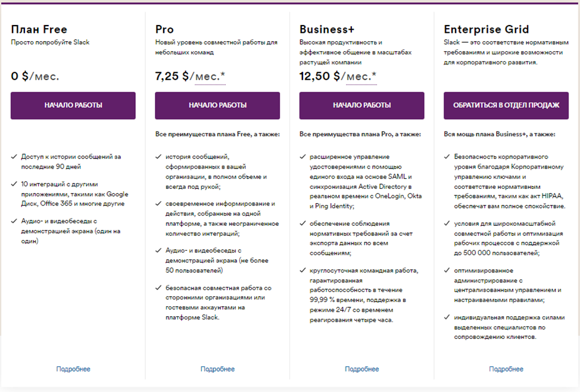Click checkmark beside HIPAA security feature

447,157
